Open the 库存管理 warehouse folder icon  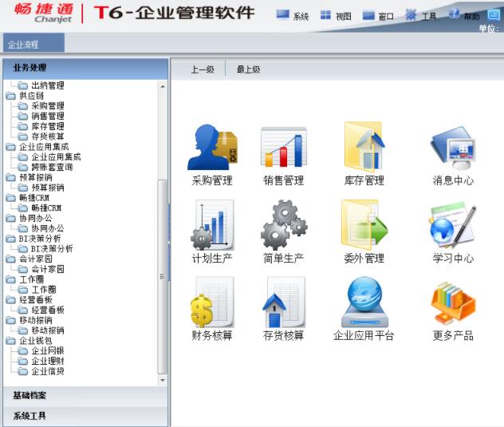click(364, 147)
